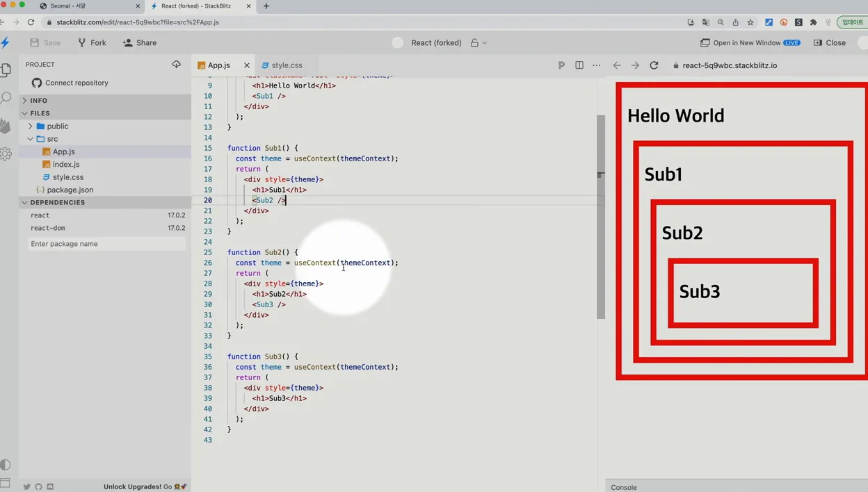Open the Chrome extensions puzzle icon
868x492 pixels.
click(813, 22)
